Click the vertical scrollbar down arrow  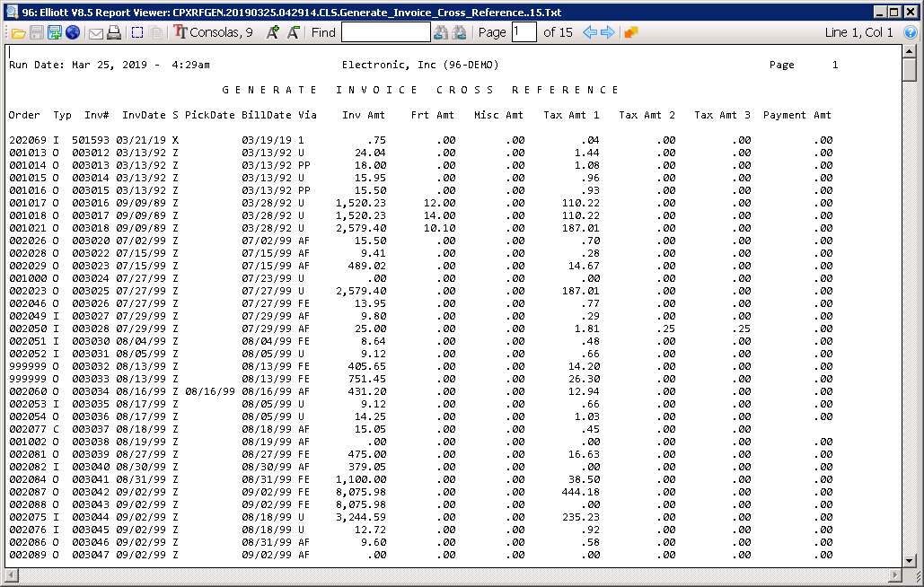(x=910, y=561)
